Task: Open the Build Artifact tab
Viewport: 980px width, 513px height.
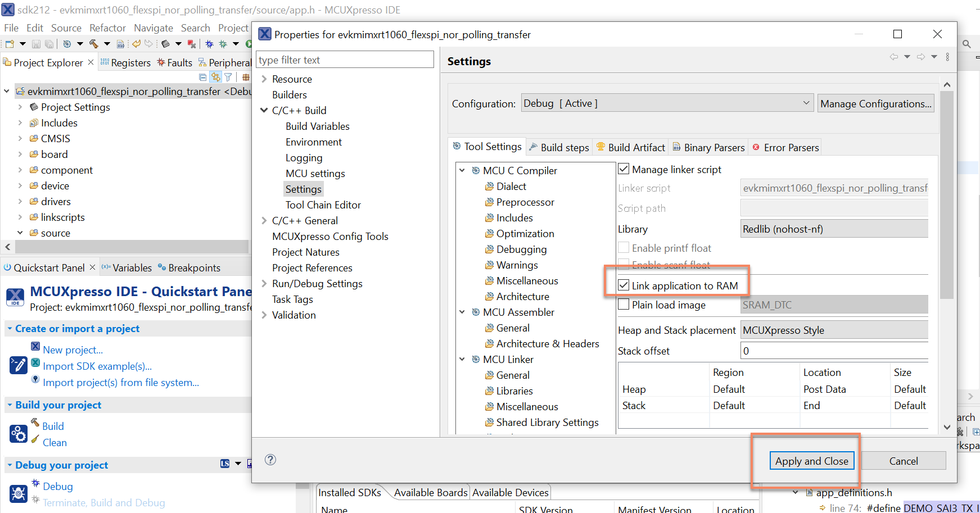Action: [x=631, y=147]
